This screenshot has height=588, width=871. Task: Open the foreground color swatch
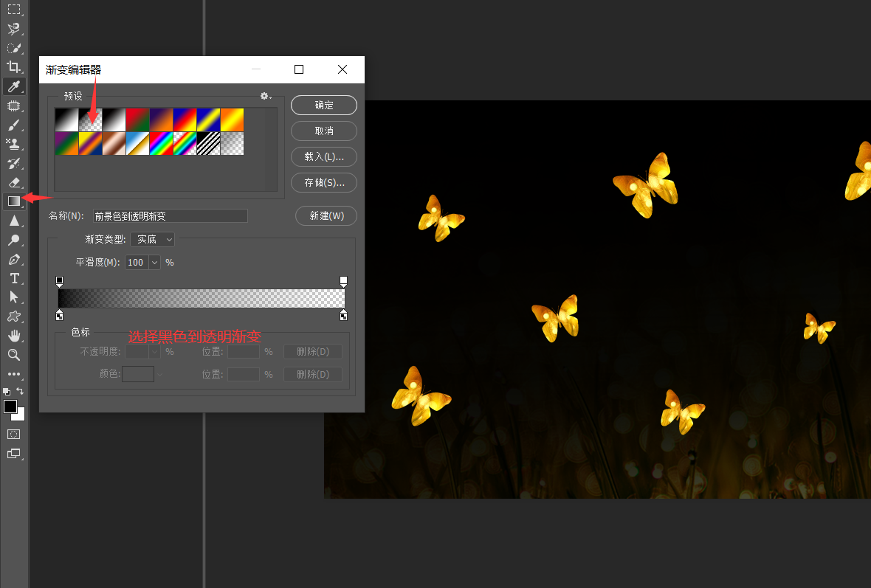tap(10, 407)
